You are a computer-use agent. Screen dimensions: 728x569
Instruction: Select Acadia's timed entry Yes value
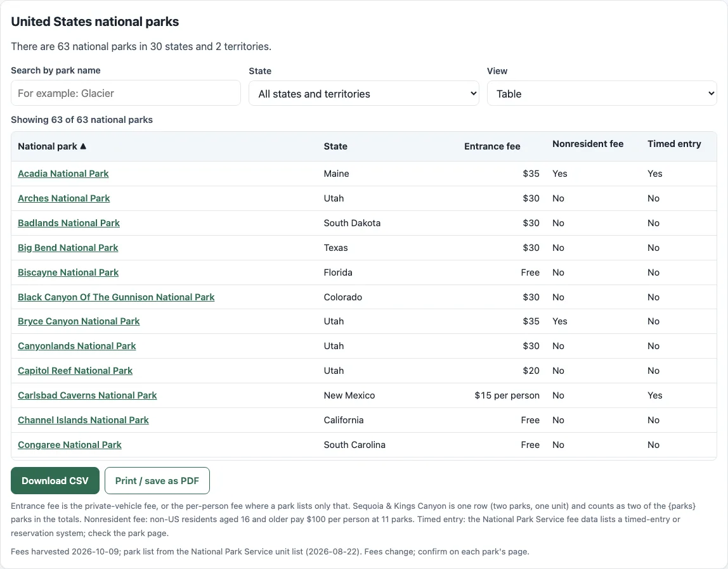654,174
